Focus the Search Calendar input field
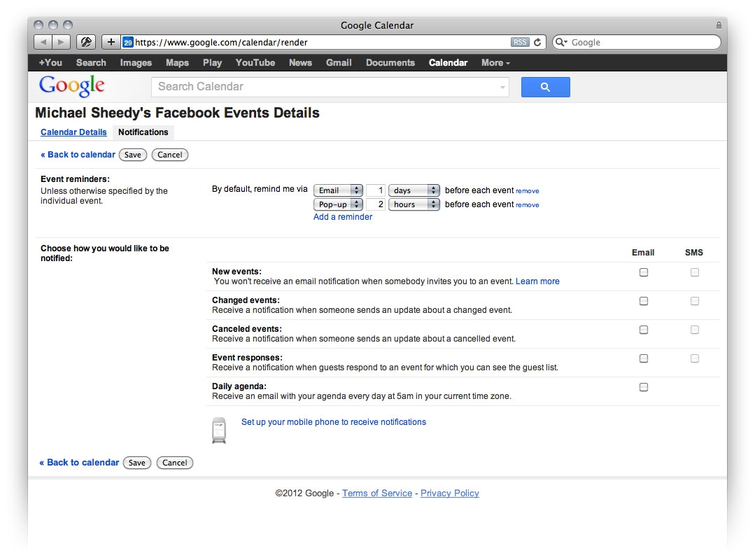The image size is (755, 560). [330, 87]
